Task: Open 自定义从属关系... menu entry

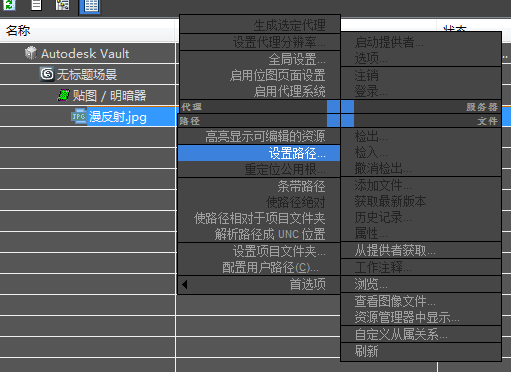Action: [x=421, y=334]
